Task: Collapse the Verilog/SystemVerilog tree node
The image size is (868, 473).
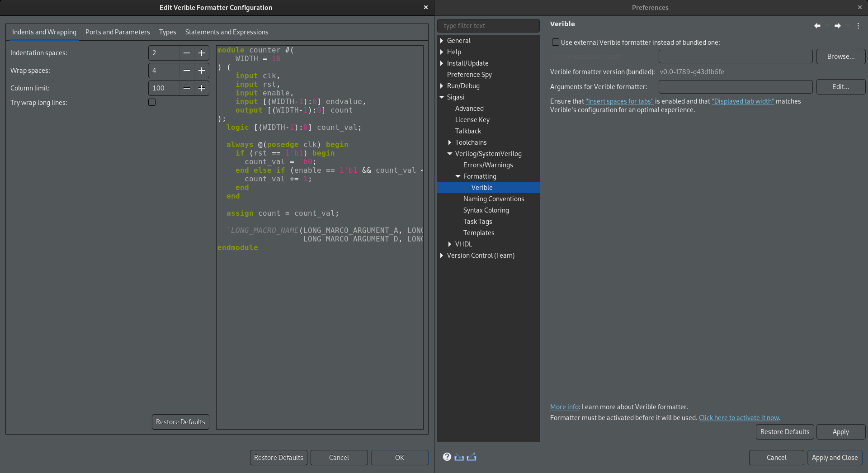Action: (x=450, y=154)
